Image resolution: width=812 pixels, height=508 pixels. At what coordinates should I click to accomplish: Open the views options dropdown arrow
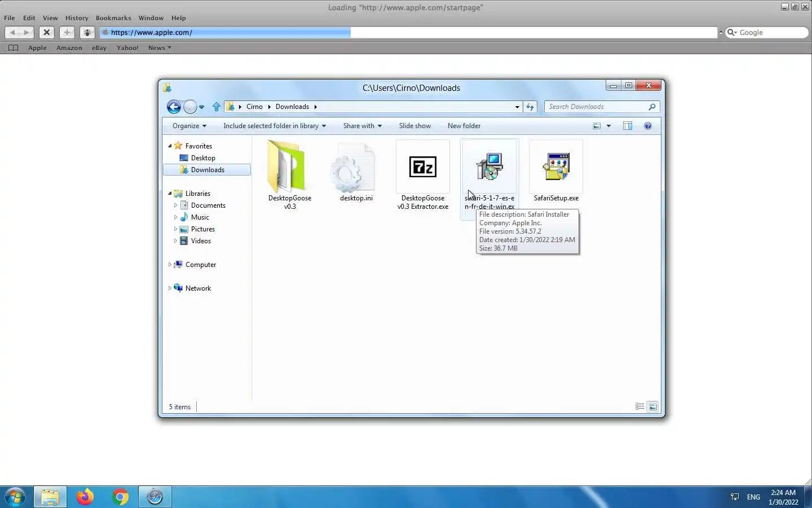pos(608,126)
